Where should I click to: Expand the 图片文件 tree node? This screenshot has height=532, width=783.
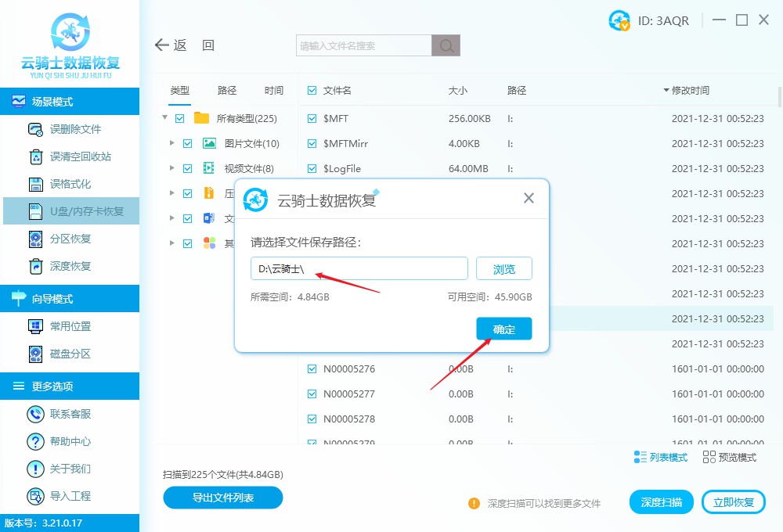[171, 142]
